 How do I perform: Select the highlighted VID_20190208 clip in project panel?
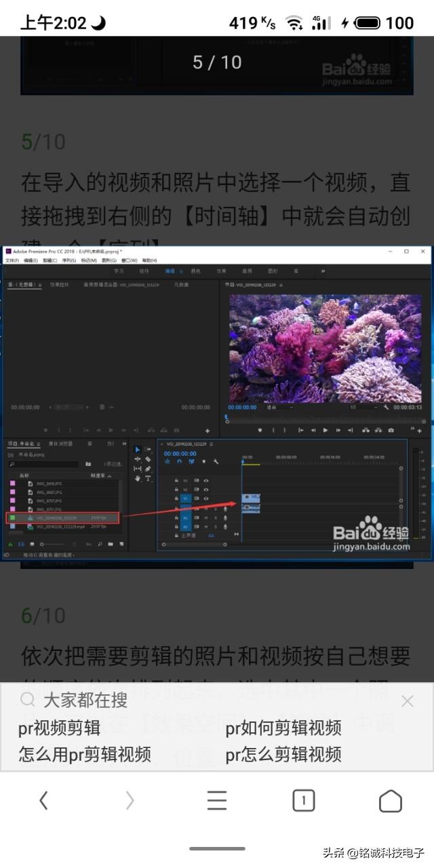(x=62, y=517)
